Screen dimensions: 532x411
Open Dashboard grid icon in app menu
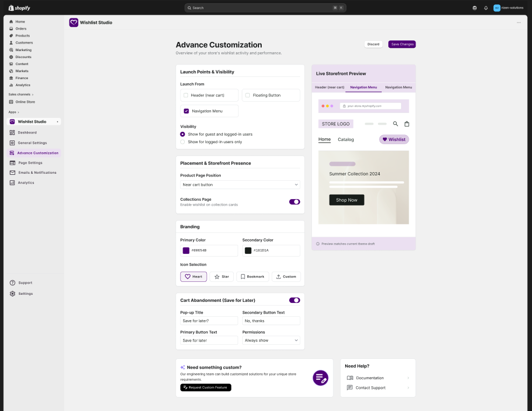[12, 132]
